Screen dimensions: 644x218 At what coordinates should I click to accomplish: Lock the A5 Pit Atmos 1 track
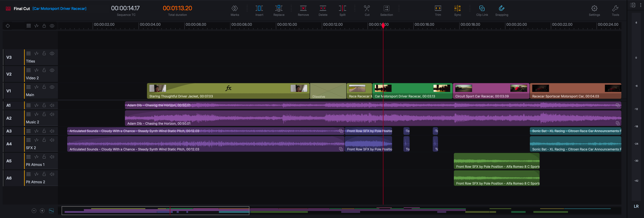pyautogui.click(x=44, y=157)
